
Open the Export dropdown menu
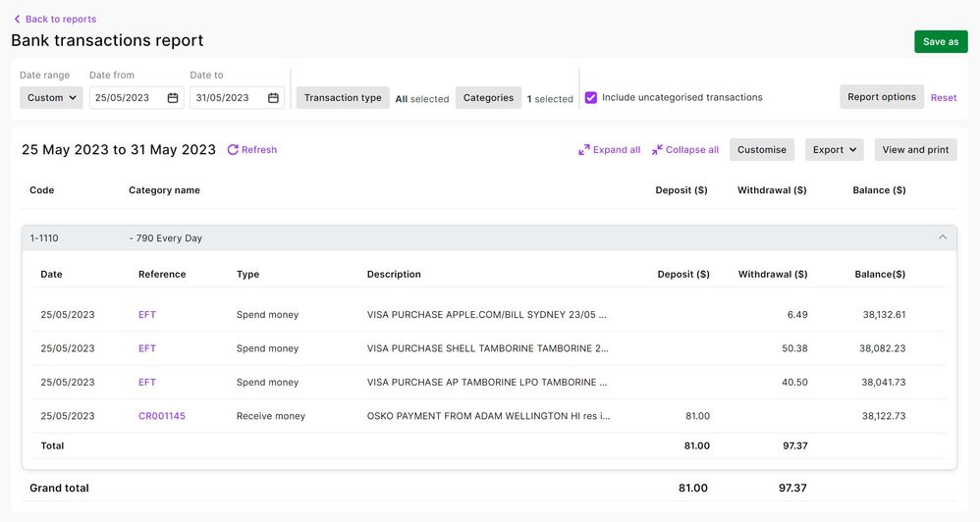(x=835, y=150)
